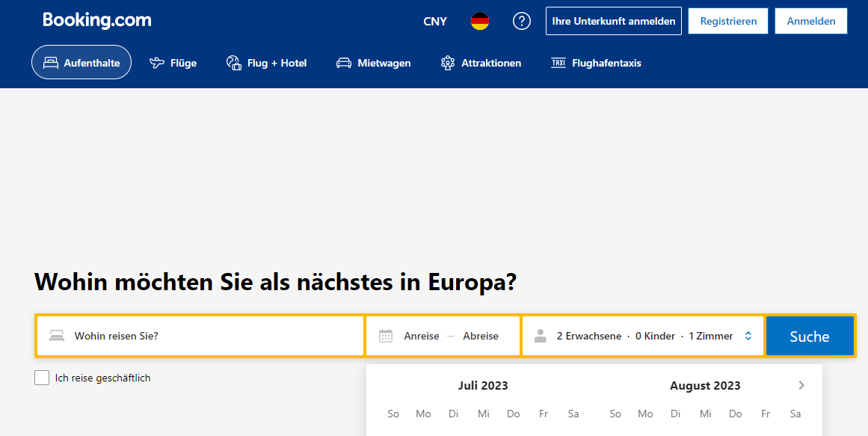Click the calendar icon beside Anreise
The height and width of the screenshot is (436, 868).
click(386, 336)
